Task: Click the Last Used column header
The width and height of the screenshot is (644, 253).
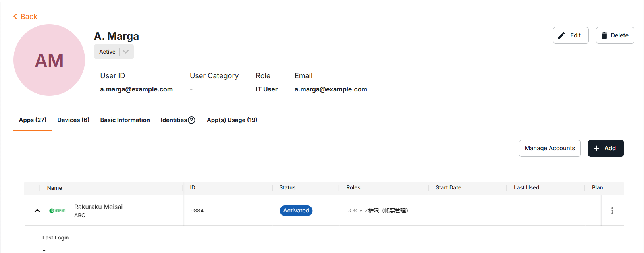Action: pyautogui.click(x=526, y=188)
